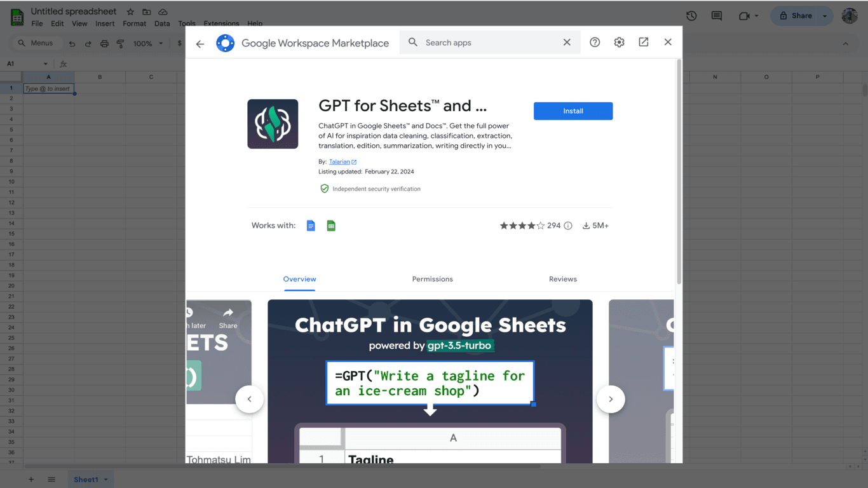The width and height of the screenshot is (868, 488).
Task: Undo the last action in Sheets
Action: [72, 44]
